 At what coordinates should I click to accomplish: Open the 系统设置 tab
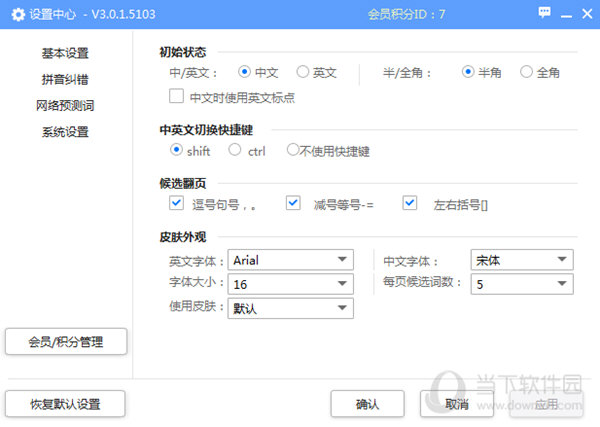(65, 132)
